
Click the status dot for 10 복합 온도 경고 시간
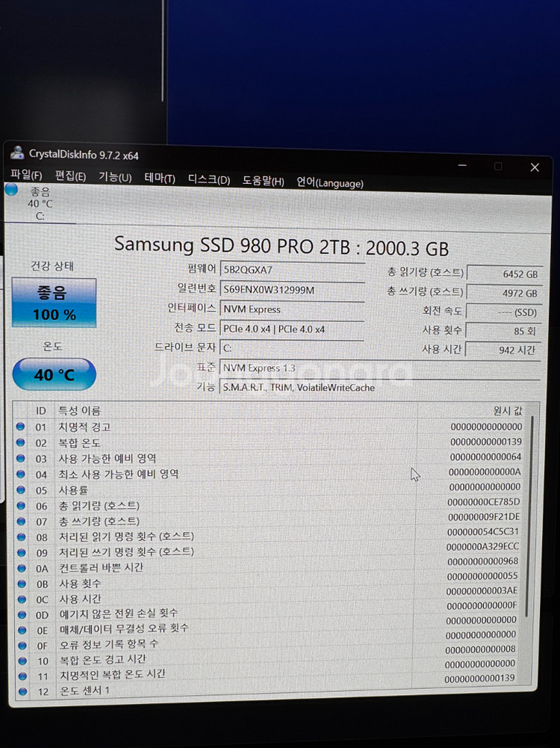coord(22,661)
